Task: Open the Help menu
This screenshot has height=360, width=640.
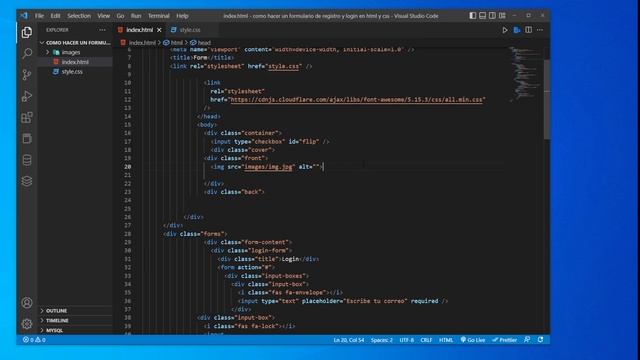Action: 182,16
